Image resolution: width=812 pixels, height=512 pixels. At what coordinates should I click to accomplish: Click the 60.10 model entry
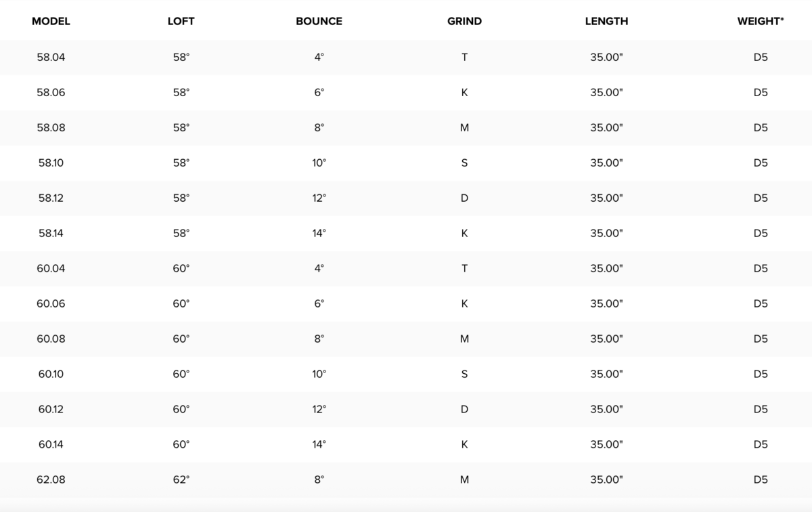tap(51, 374)
